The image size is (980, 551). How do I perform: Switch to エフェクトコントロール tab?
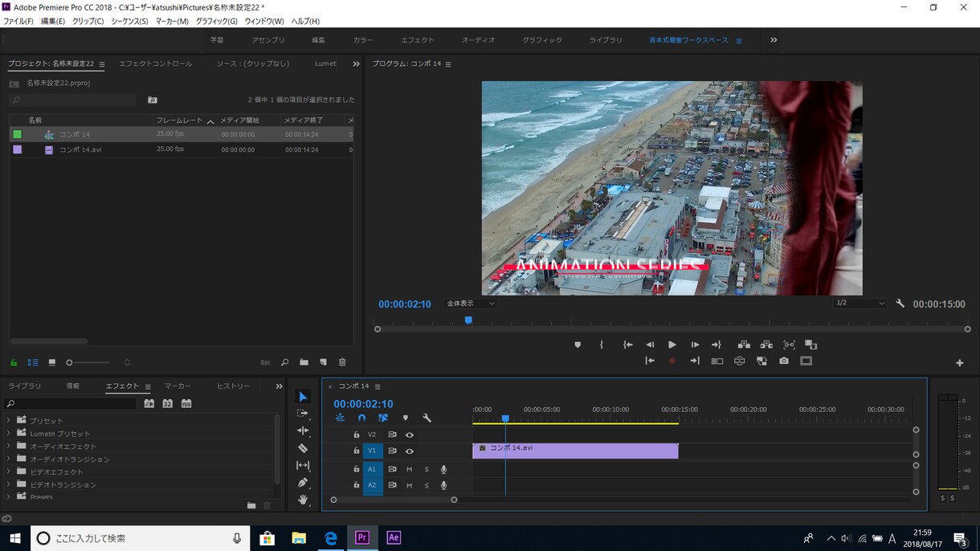coord(155,63)
